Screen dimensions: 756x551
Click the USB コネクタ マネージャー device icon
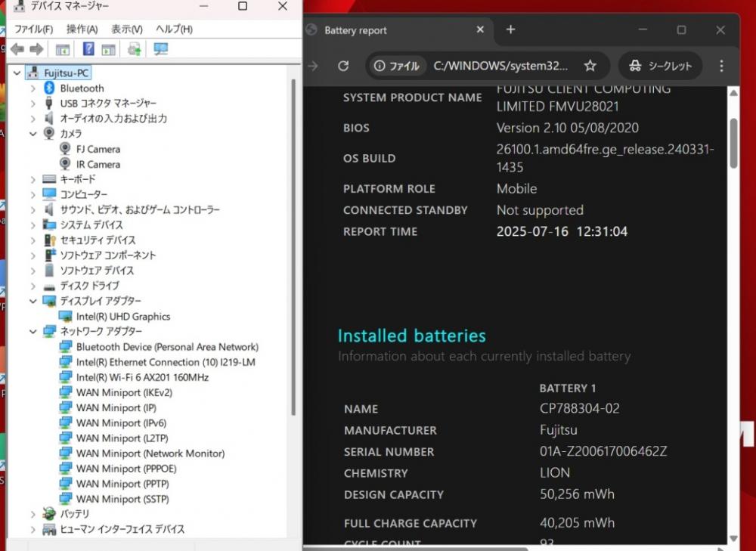[x=48, y=103]
